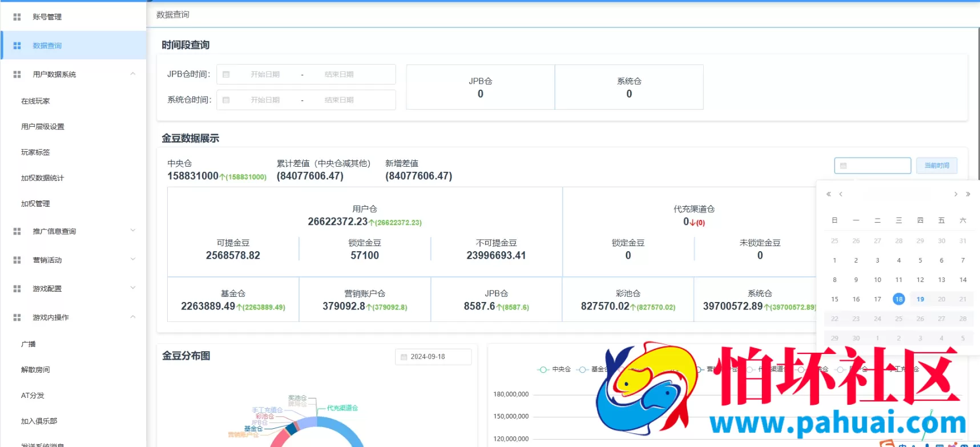Open 解散房间 menu entry
980x447 pixels.
click(35, 370)
